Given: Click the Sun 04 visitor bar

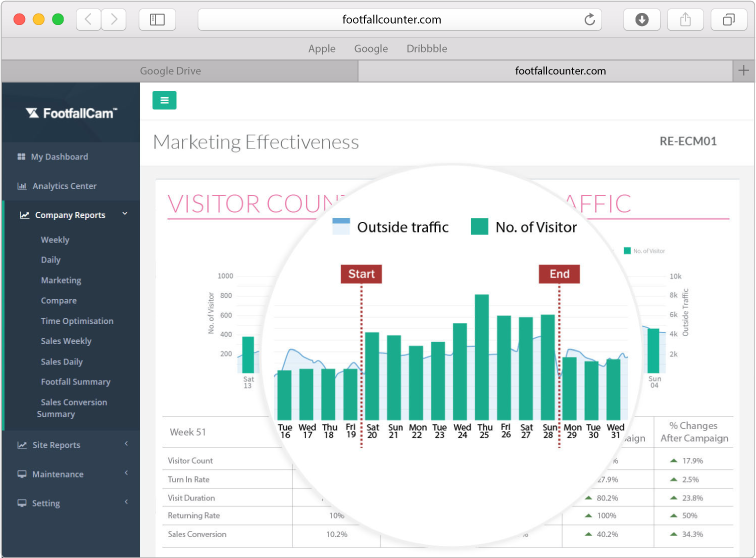Looking at the screenshot, I should (653, 351).
